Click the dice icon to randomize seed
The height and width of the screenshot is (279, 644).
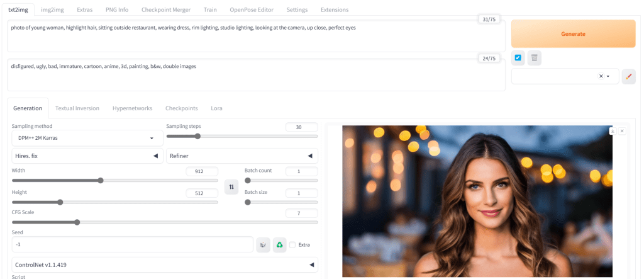pyautogui.click(x=263, y=244)
